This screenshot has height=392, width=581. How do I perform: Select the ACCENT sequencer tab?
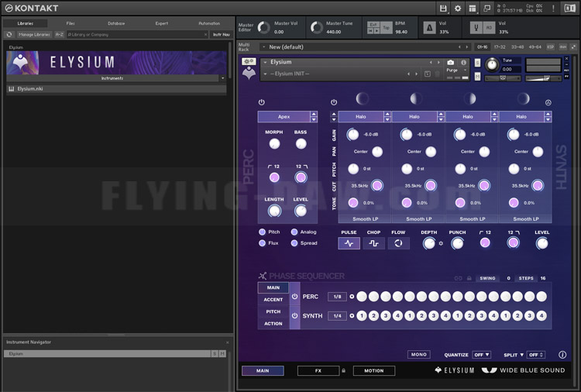tap(273, 299)
